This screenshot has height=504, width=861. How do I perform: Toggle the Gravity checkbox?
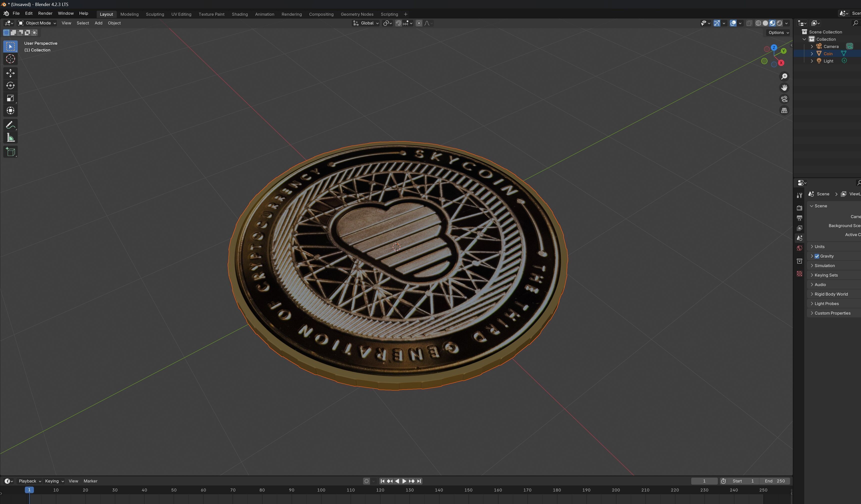tap(817, 256)
